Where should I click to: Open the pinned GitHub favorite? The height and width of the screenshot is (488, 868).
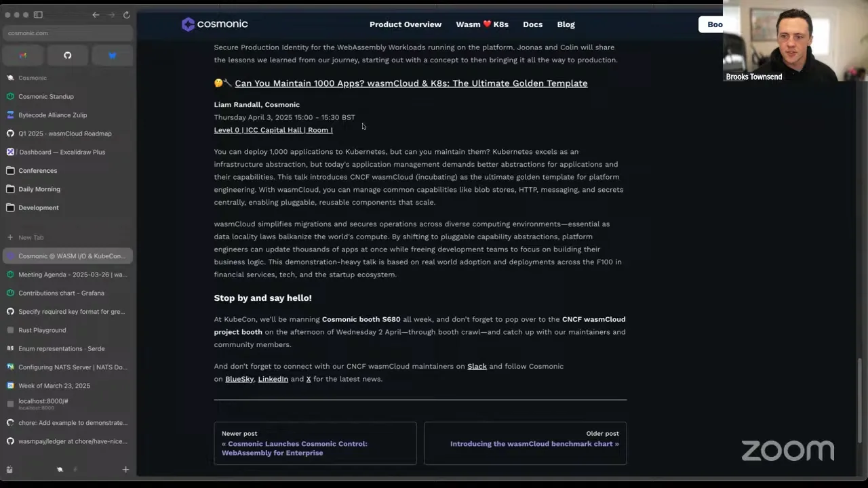(x=67, y=56)
